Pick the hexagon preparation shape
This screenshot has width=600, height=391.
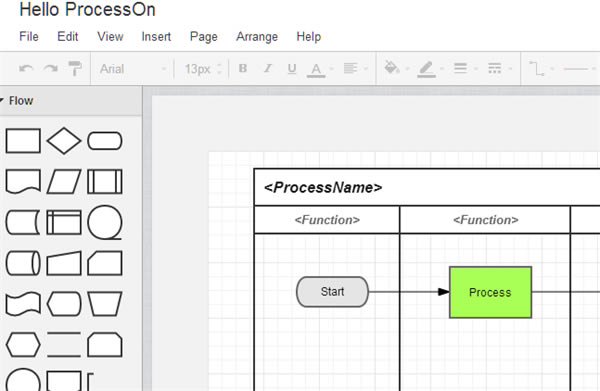pyautogui.click(x=23, y=345)
